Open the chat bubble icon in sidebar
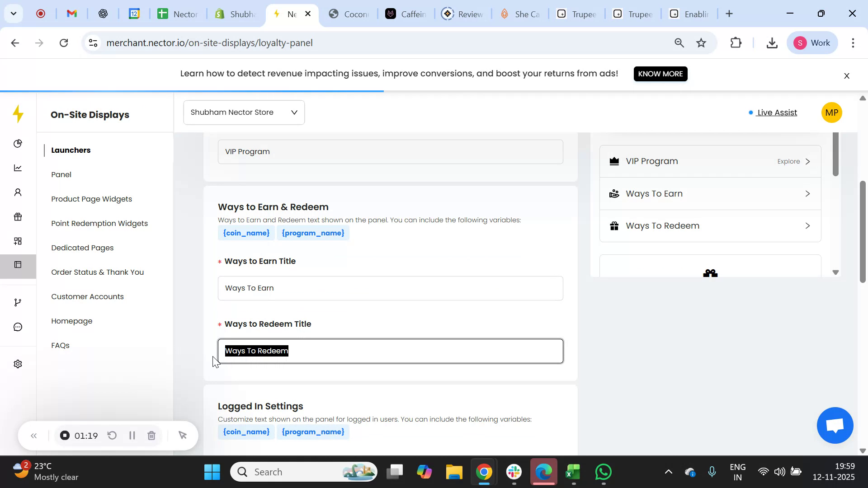The height and width of the screenshot is (488, 868). 18,327
